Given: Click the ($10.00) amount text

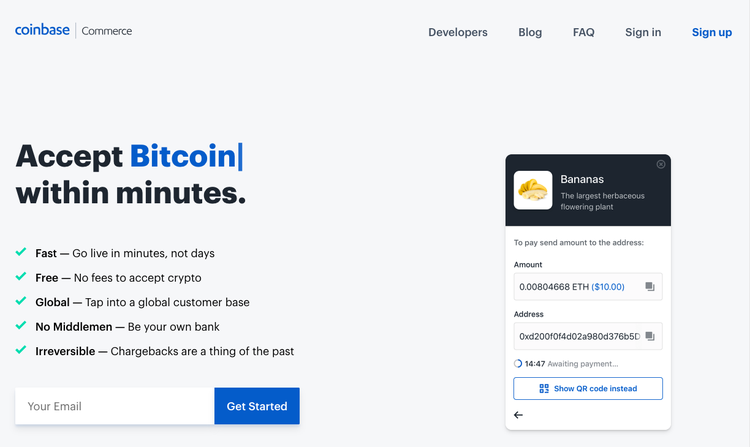Looking at the screenshot, I should click(608, 287).
